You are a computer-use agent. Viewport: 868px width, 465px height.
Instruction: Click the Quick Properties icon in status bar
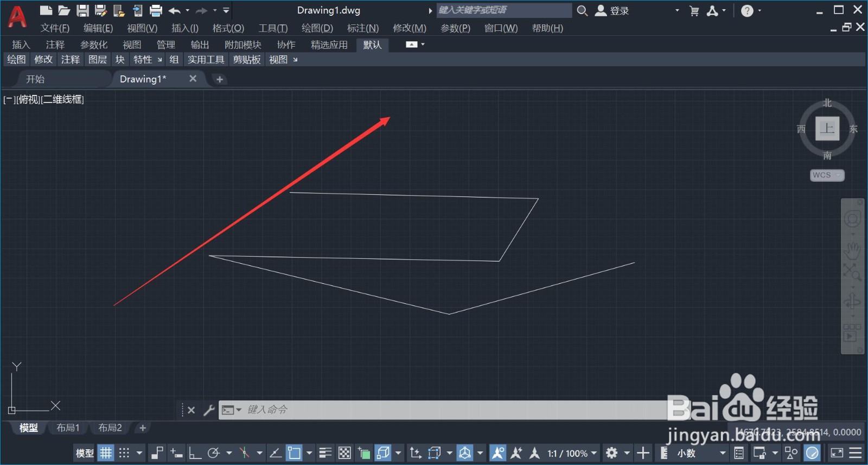click(739, 453)
